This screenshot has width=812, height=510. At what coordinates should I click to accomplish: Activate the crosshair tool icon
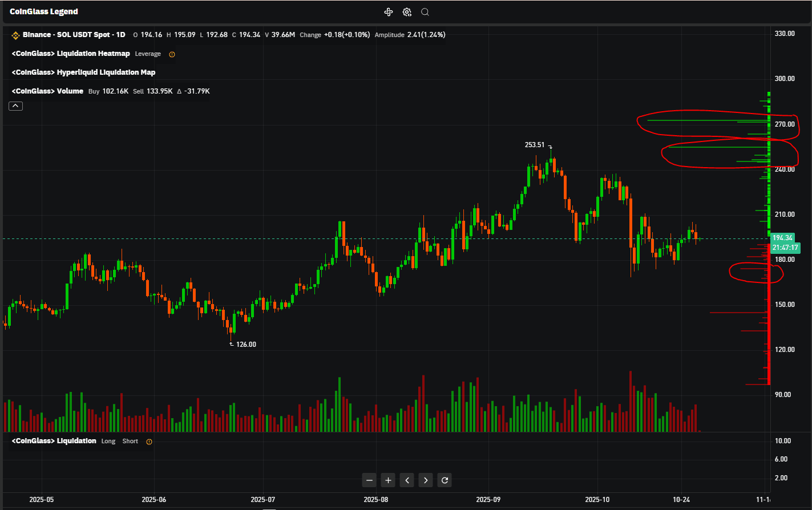(389, 12)
